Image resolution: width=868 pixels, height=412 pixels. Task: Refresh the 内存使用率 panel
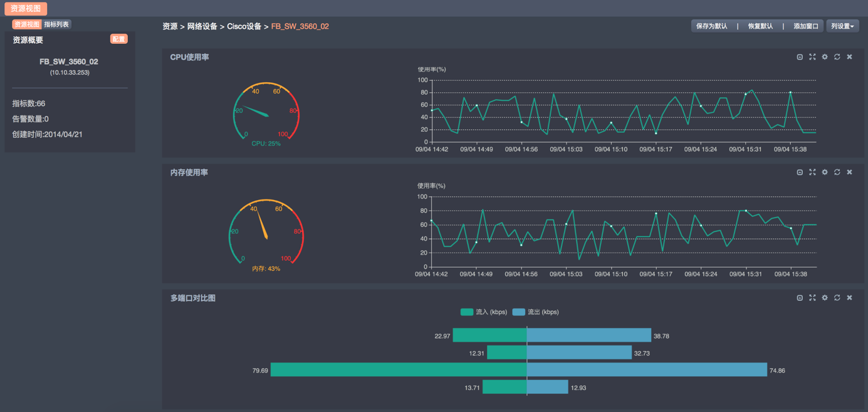(837, 172)
